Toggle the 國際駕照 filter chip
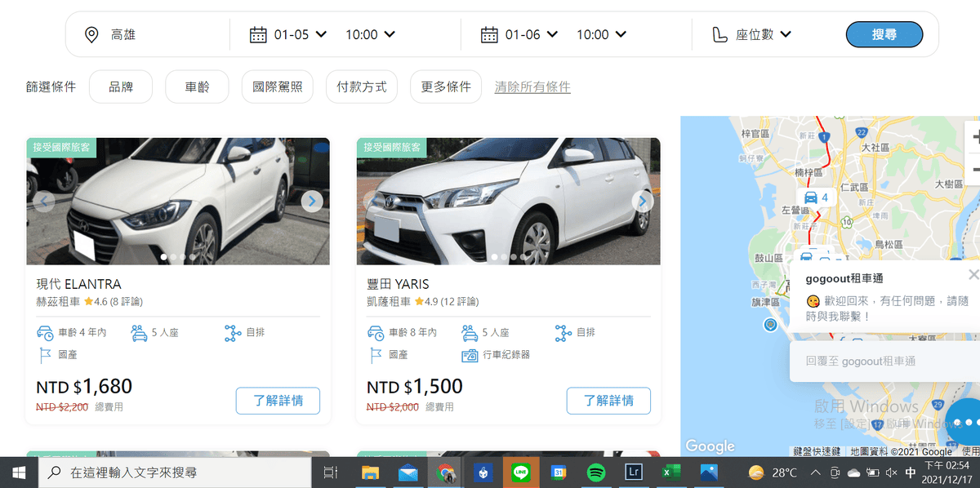Screen dimensions: 980x488 278,87
